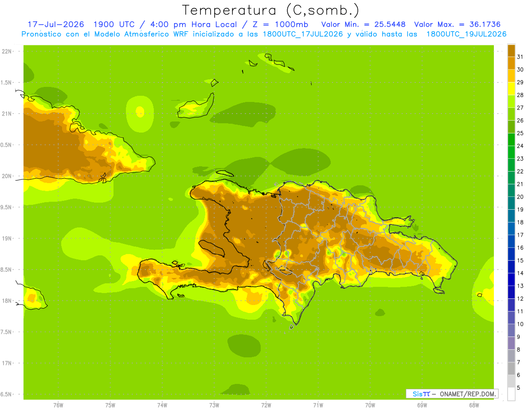
Task: Click legend value "5"
Action: coord(518,388)
